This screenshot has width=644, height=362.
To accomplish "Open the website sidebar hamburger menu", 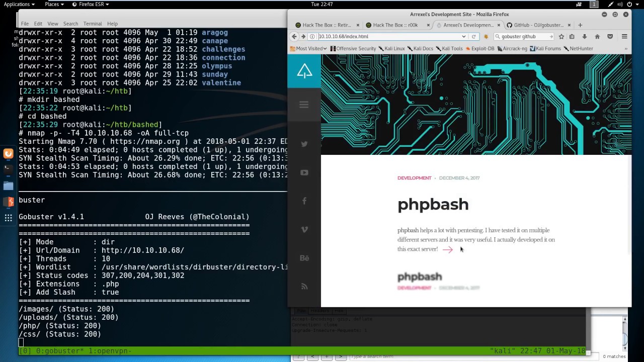I will [x=304, y=105].
